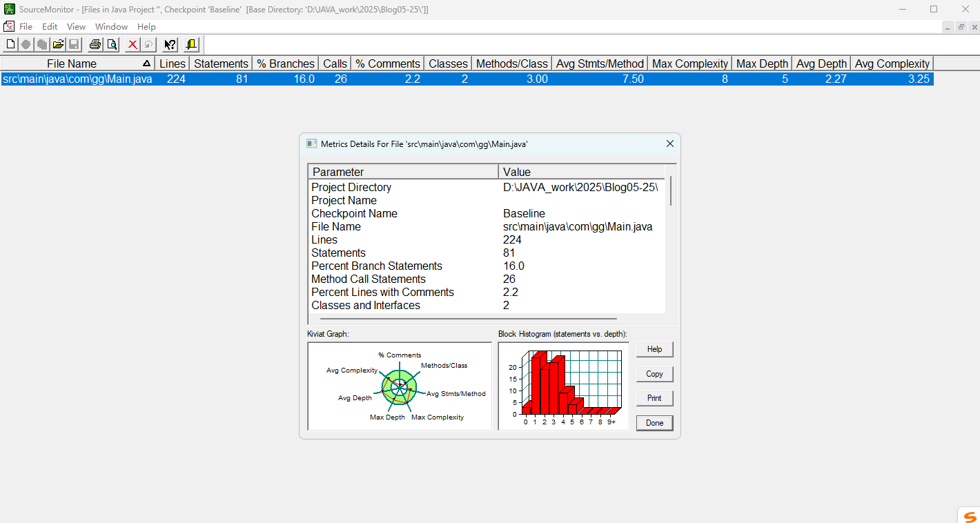Click the Help button in metrics dialog

coord(654,349)
